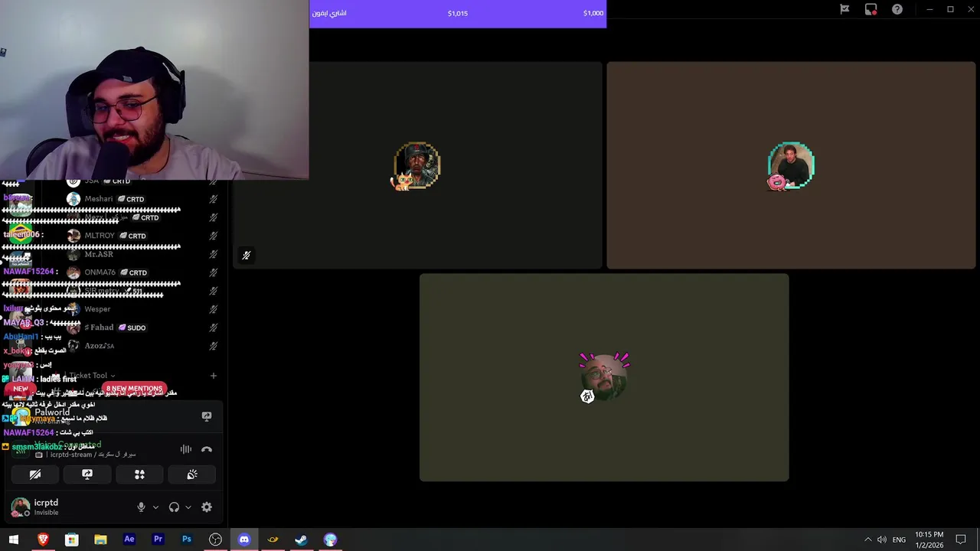Switch to Discord in the taskbar
This screenshot has height=551, width=980.
244,540
